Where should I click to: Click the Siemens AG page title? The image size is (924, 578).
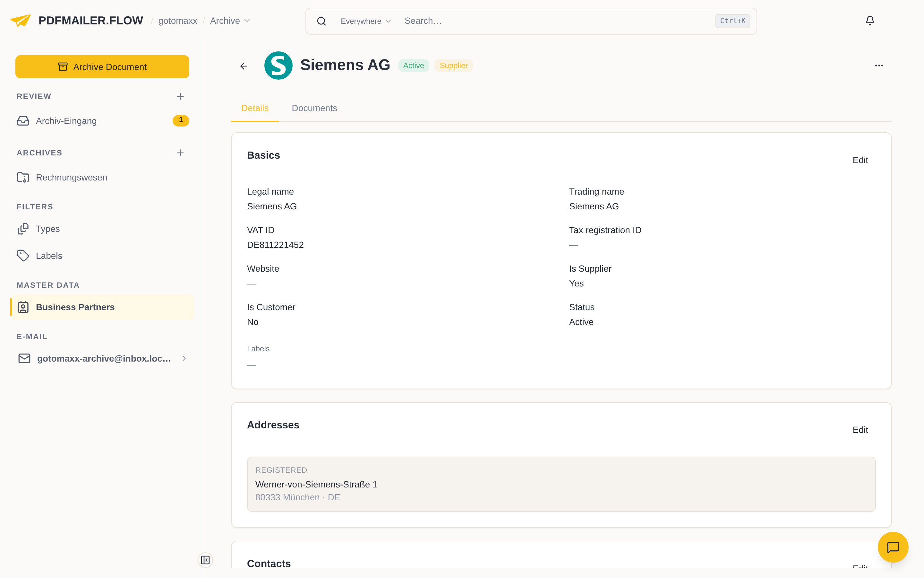click(345, 65)
